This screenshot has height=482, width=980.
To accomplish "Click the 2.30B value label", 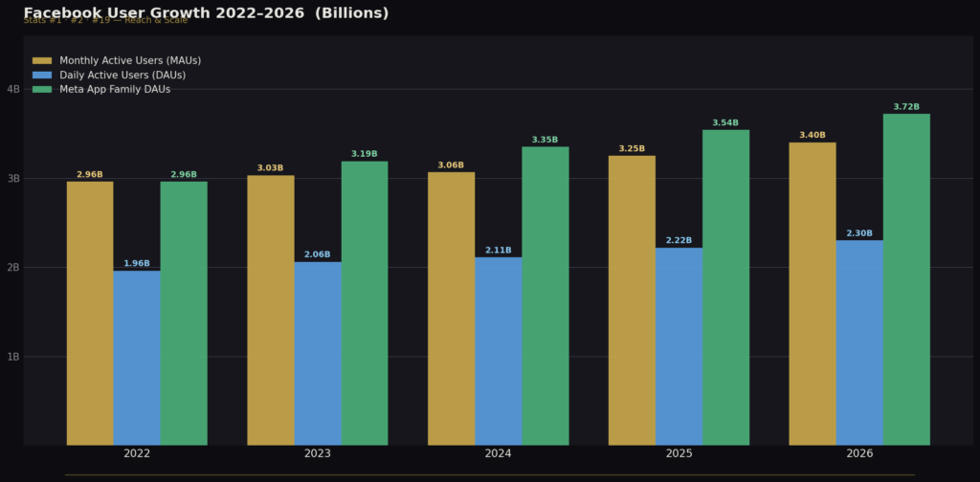I will [x=859, y=233].
